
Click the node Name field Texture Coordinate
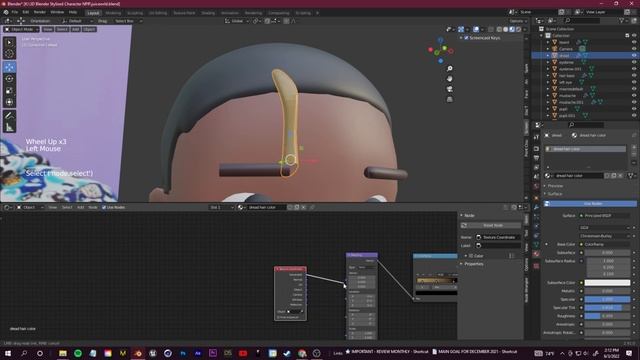coord(498,237)
